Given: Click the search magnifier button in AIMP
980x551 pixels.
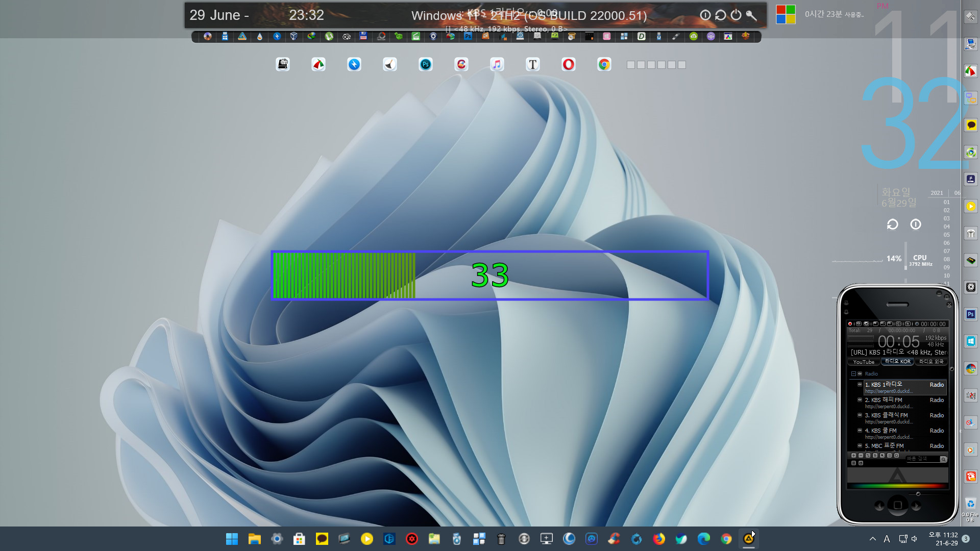Looking at the screenshot, I should (x=943, y=459).
